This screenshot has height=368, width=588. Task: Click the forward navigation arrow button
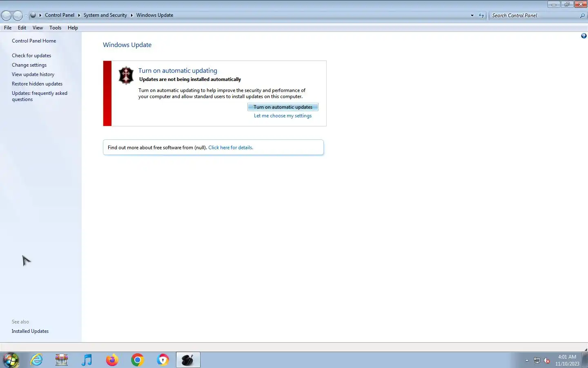point(18,16)
